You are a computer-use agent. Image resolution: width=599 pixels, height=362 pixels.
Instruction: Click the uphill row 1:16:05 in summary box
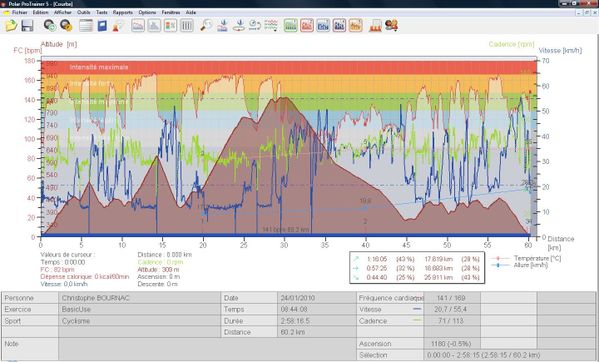coord(417,259)
